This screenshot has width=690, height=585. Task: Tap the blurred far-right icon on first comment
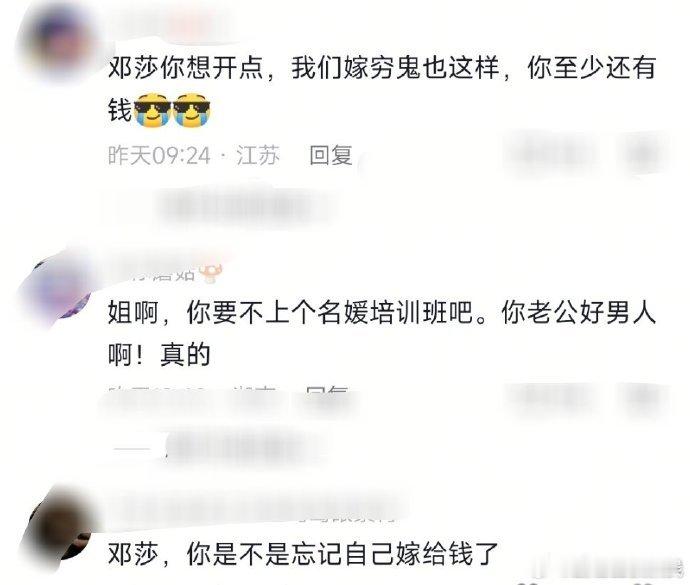643,154
